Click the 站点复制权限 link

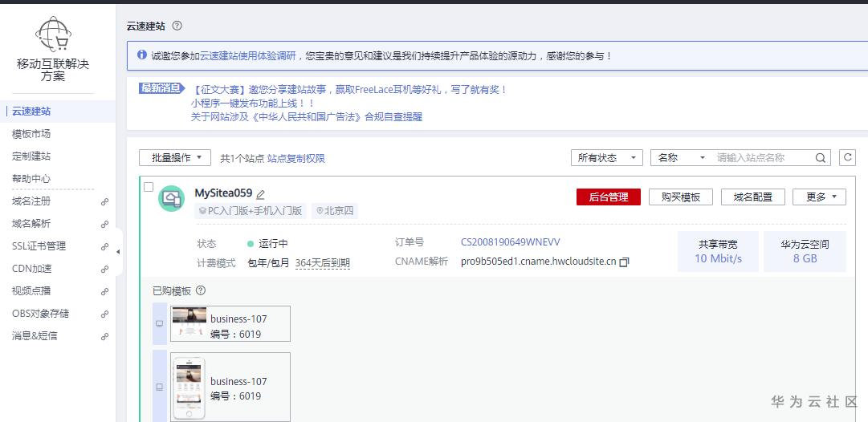click(x=296, y=158)
